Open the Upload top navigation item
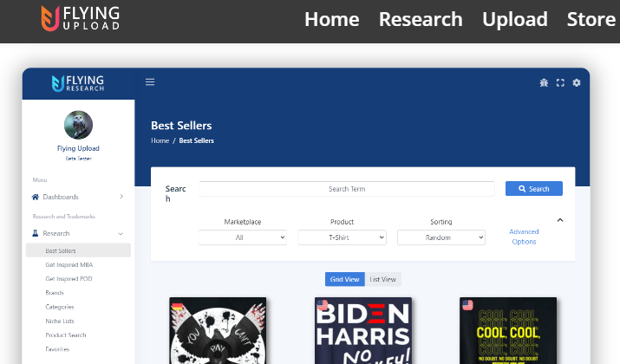Image resolution: width=620 pixels, height=364 pixels. click(x=515, y=19)
